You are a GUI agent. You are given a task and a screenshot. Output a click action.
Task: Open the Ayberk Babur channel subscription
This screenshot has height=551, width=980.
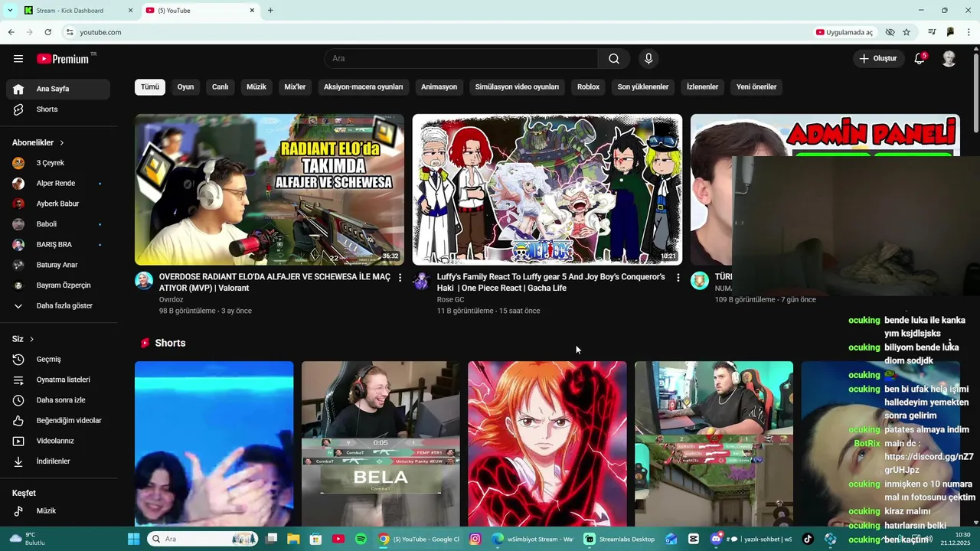[x=58, y=204]
